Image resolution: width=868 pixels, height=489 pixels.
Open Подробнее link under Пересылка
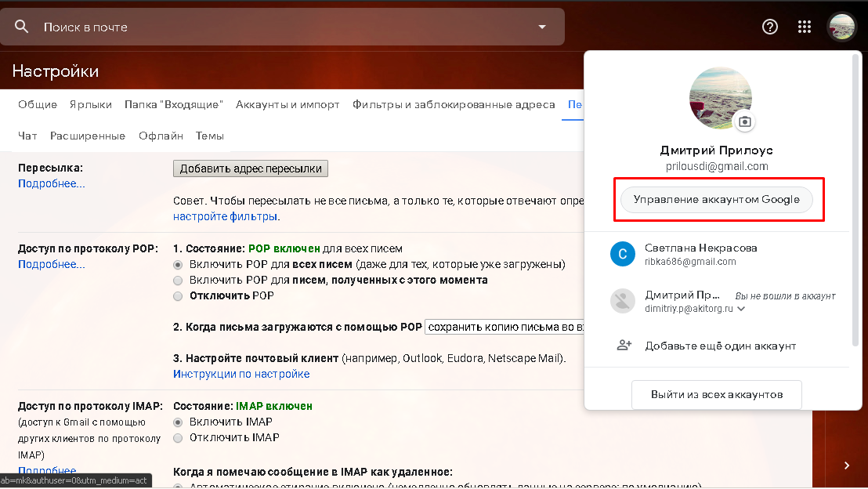click(52, 183)
